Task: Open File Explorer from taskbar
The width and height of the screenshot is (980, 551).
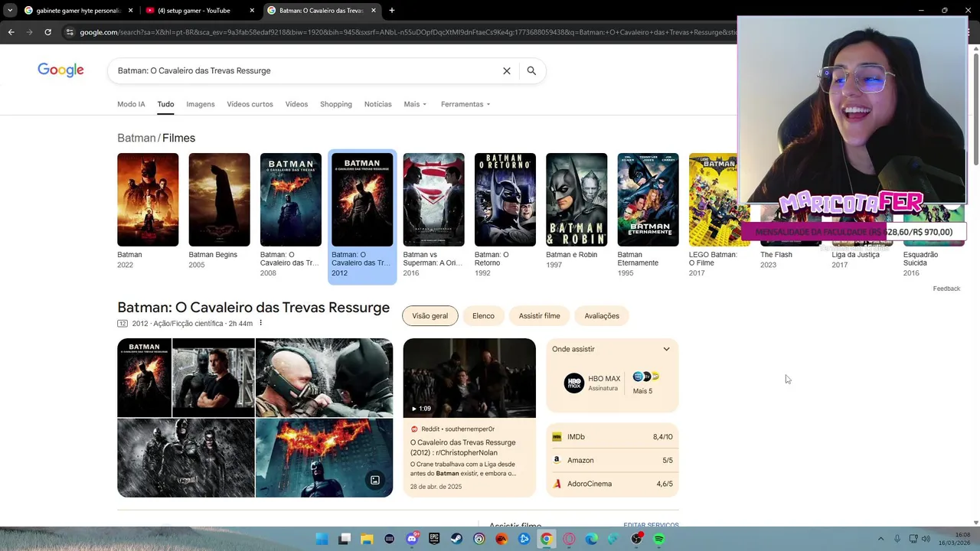Action: click(367, 539)
